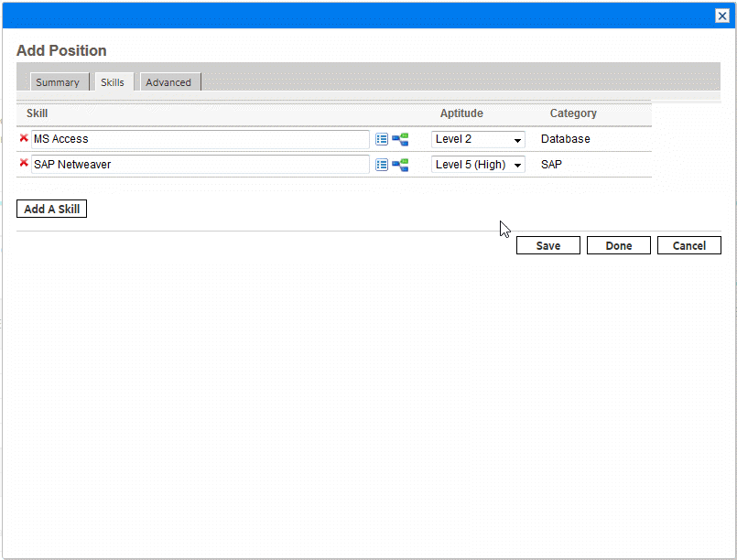This screenshot has height=560, width=737.
Task: Open skill tree icon for MS Access
Action: click(400, 139)
